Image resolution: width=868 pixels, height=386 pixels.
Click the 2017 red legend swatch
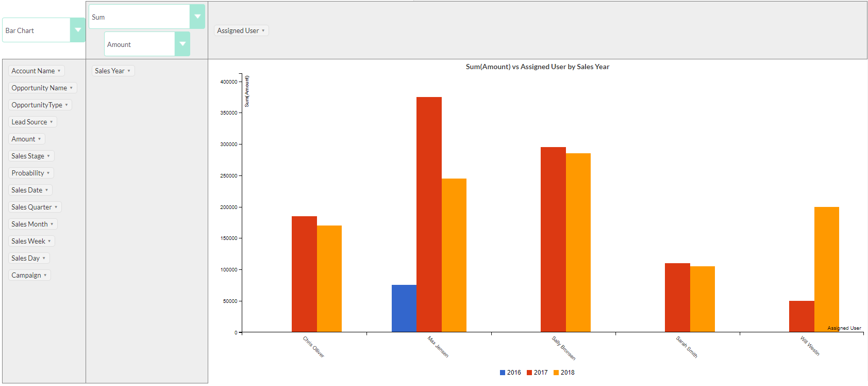click(x=529, y=373)
